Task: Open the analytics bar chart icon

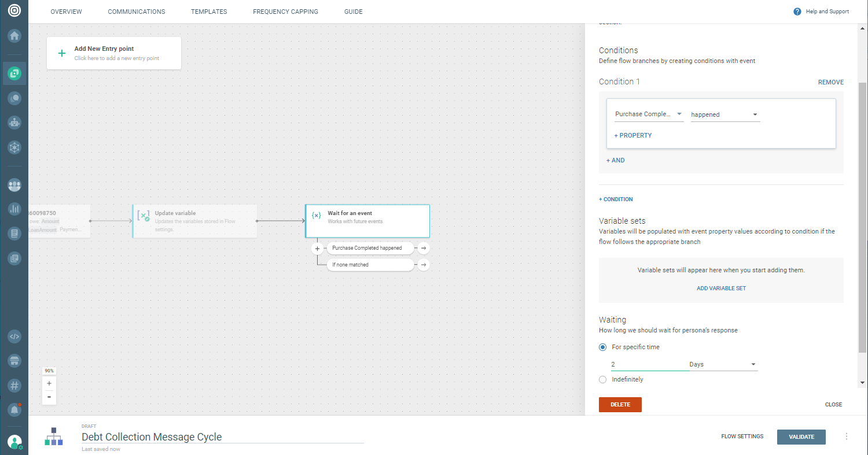Action: (14, 209)
